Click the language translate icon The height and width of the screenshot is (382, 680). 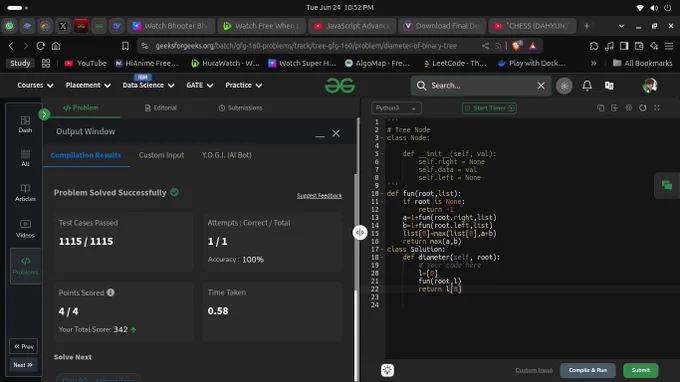pyautogui.click(x=609, y=85)
